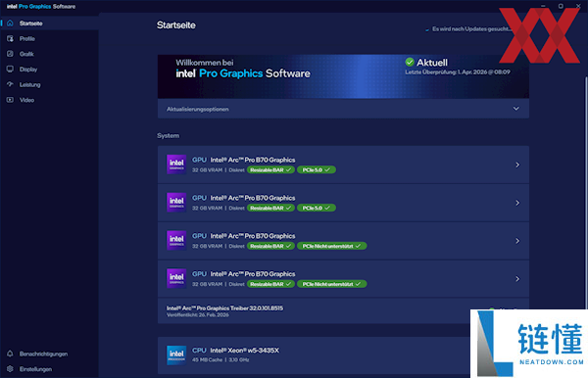
Task: Click '45 MB Cache | 3,10 GHz' CPU details
Action: coord(220,359)
